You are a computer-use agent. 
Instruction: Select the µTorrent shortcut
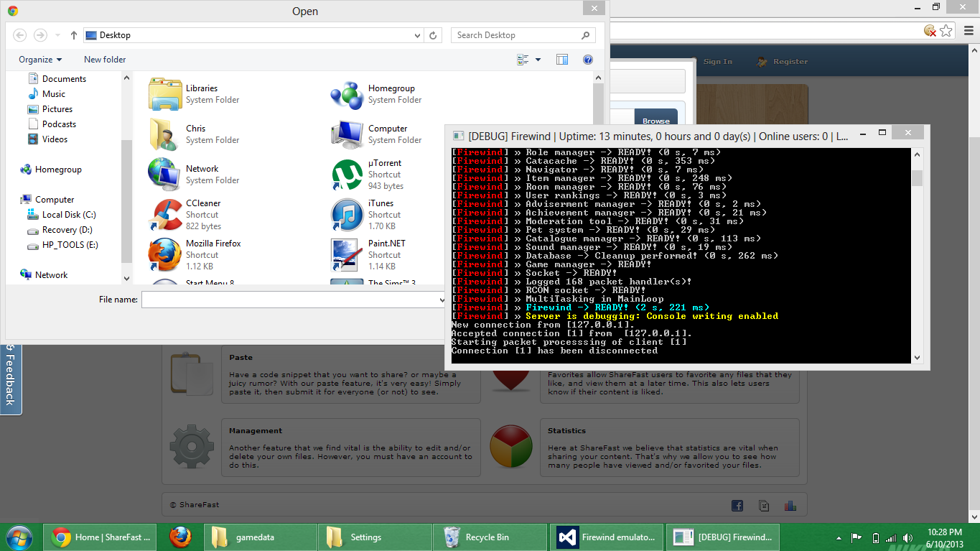pyautogui.click(x=347, y=174)
